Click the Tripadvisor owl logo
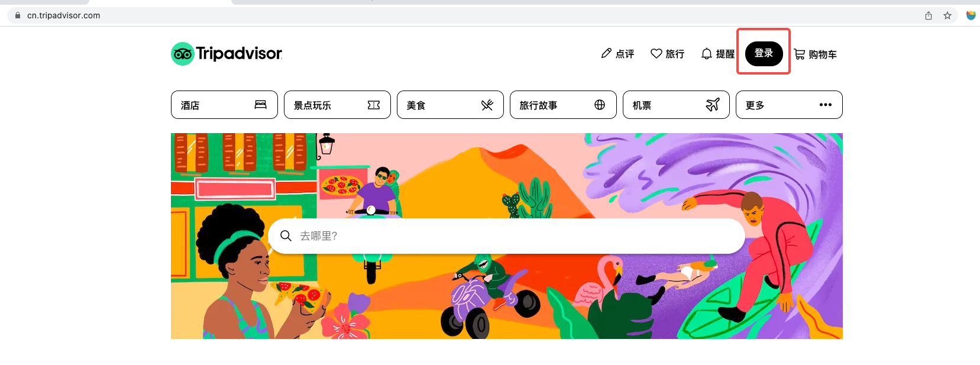 (x=183, y=54)
